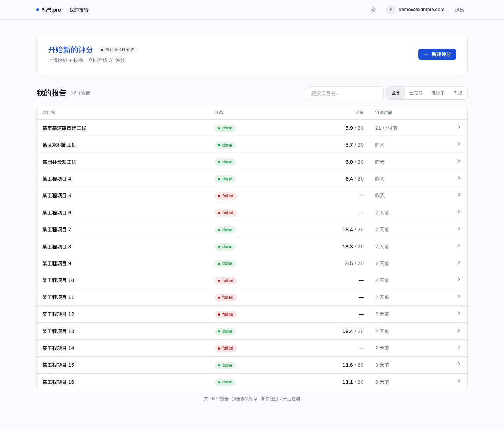Click chevron icon on 某工程项目 14 row

[459, 347]
